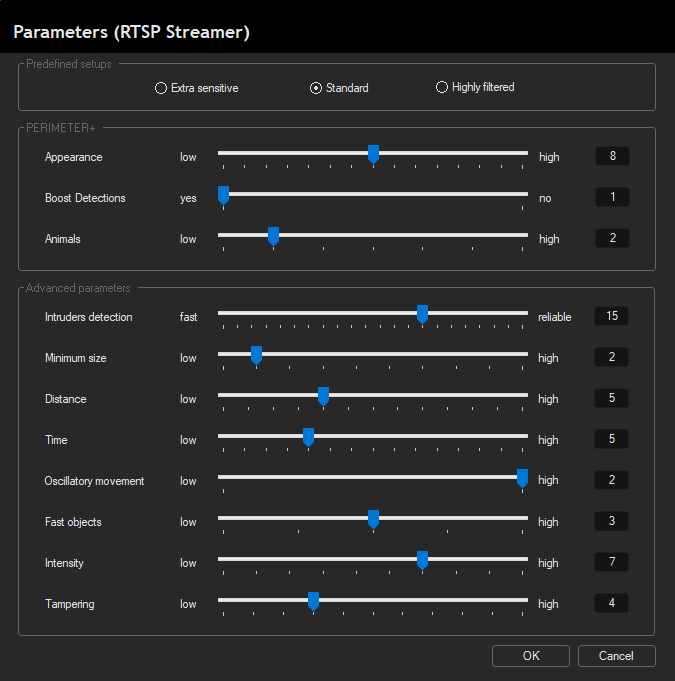Click the Minimum size slider handle
The image size is (675, 681).
[256, 355]
